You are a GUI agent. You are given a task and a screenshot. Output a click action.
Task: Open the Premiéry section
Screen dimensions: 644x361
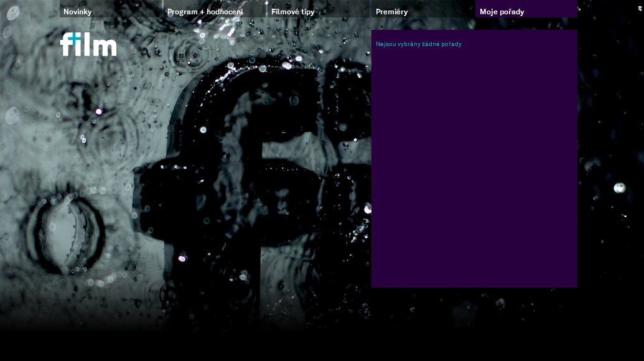pos(391,11)
